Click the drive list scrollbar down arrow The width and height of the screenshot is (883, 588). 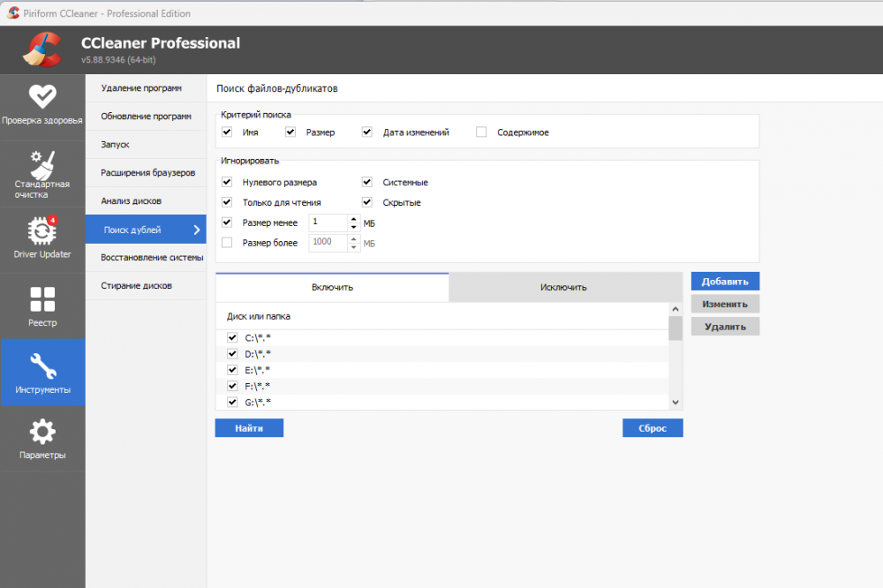click(675, 403)
